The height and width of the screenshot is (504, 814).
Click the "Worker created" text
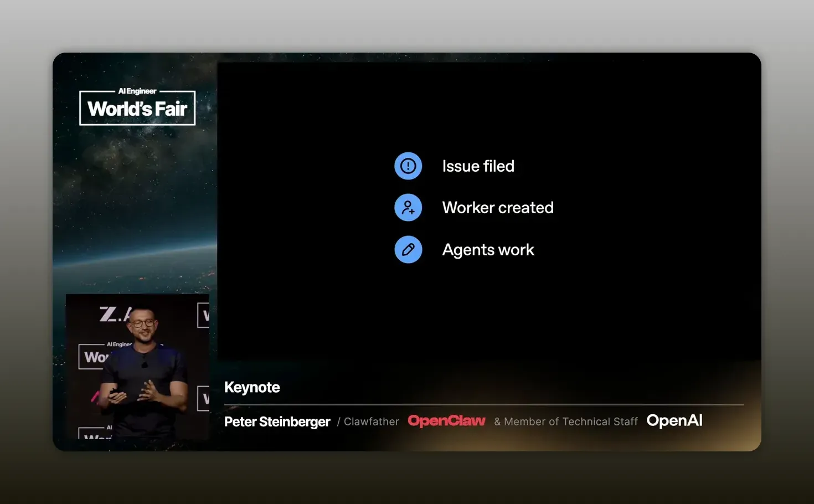point(498,208)
